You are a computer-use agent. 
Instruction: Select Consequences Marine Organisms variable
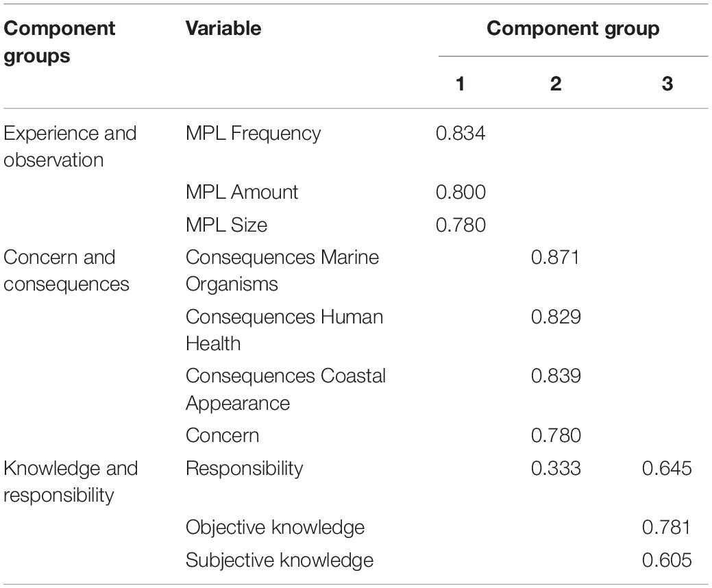pos(282,271)
